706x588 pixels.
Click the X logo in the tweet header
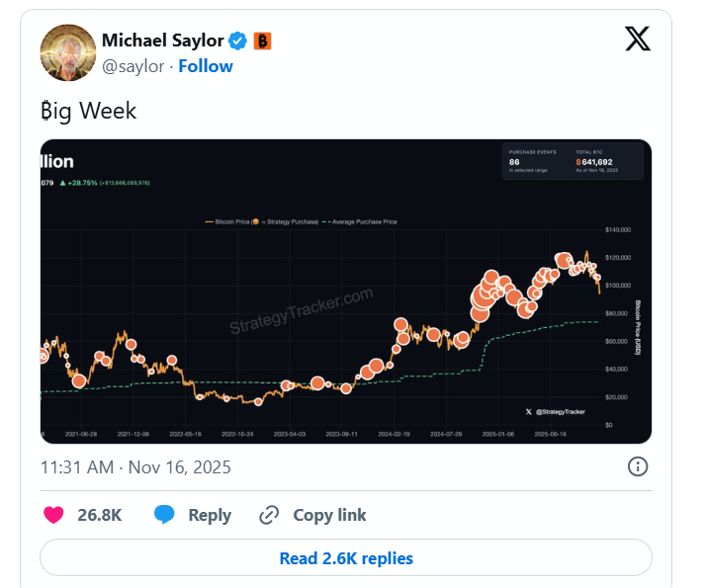pyautogui.click(x=638, y=39)
